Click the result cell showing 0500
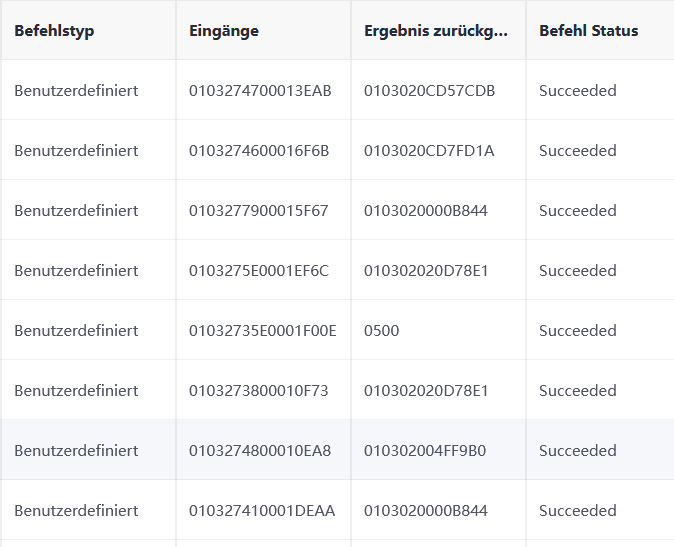Image resolution: width=674 pixels, height=547 pixels. pos(381,331)
